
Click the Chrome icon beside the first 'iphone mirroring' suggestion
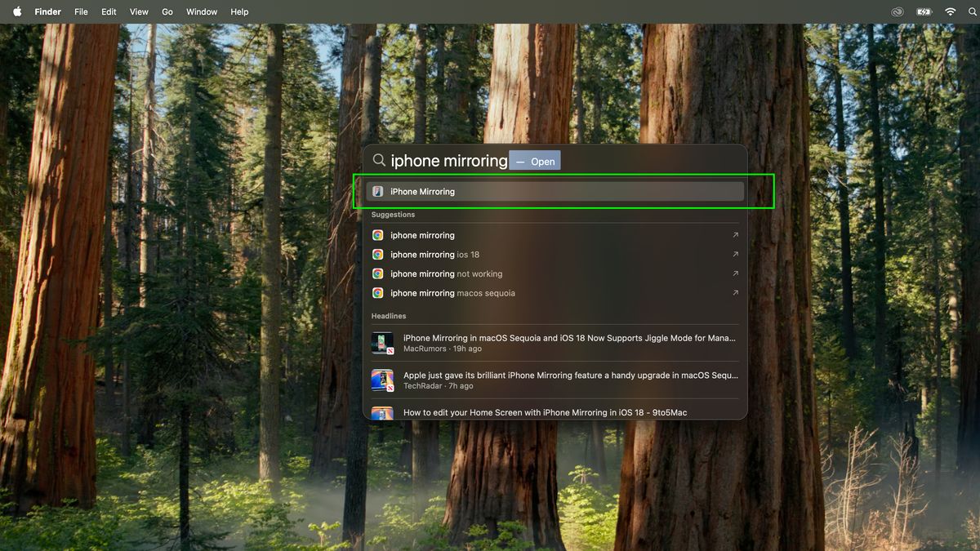point(378,235)
